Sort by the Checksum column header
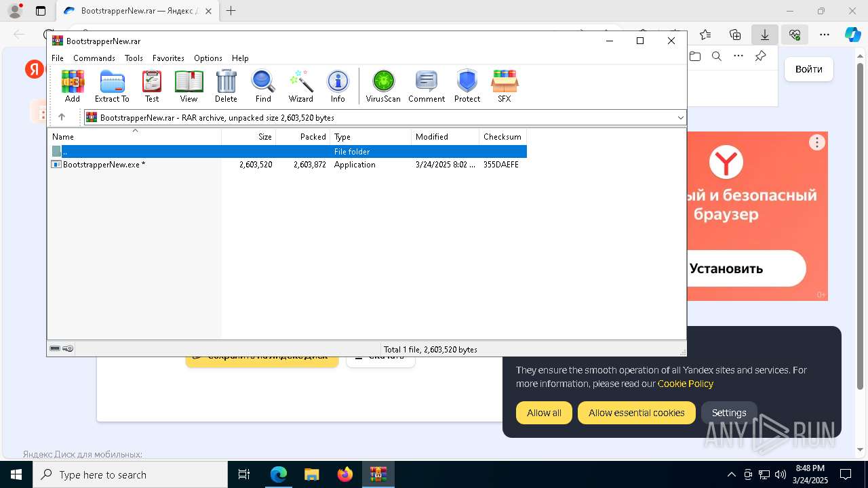 tap(503, 136)
